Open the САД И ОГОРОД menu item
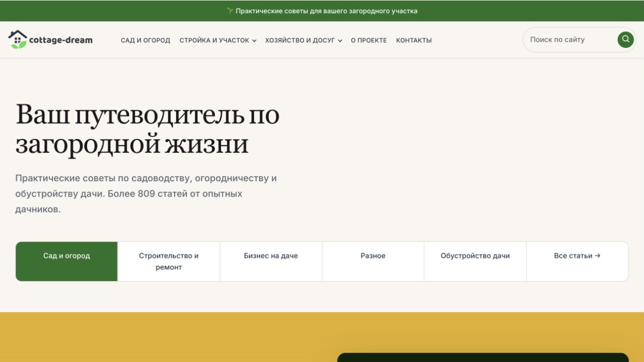 [145, 40]
